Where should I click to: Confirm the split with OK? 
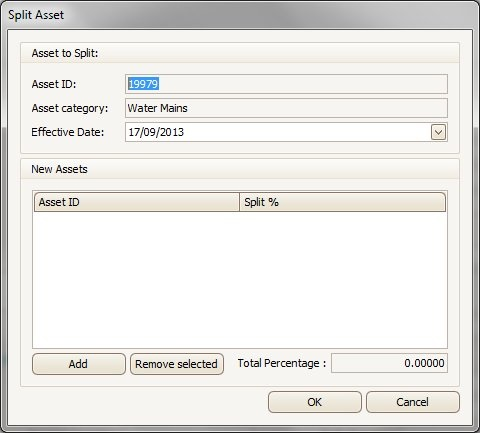click(x=315, y=402)
